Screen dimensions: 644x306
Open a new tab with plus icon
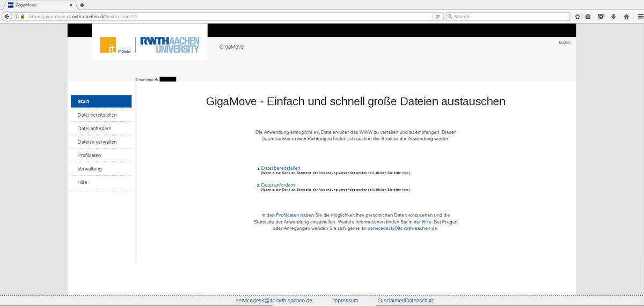82,5
